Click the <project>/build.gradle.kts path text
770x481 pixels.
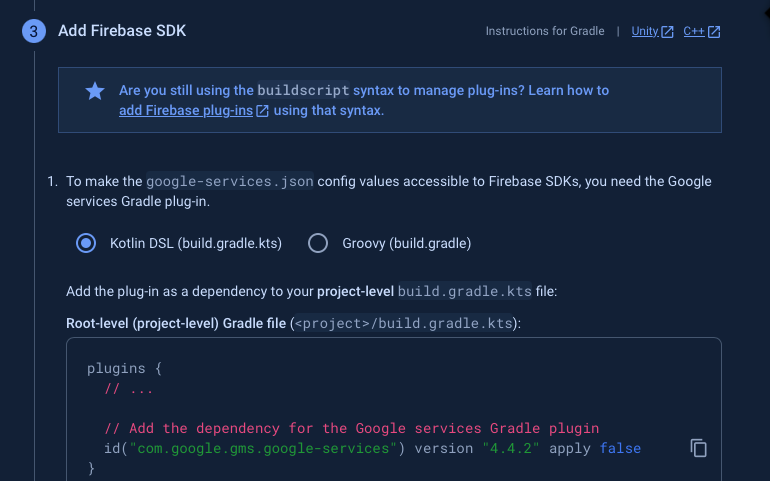403,323
